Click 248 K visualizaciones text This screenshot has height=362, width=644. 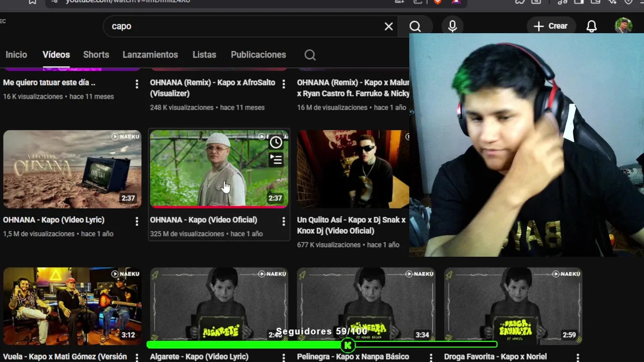(182, 108)
